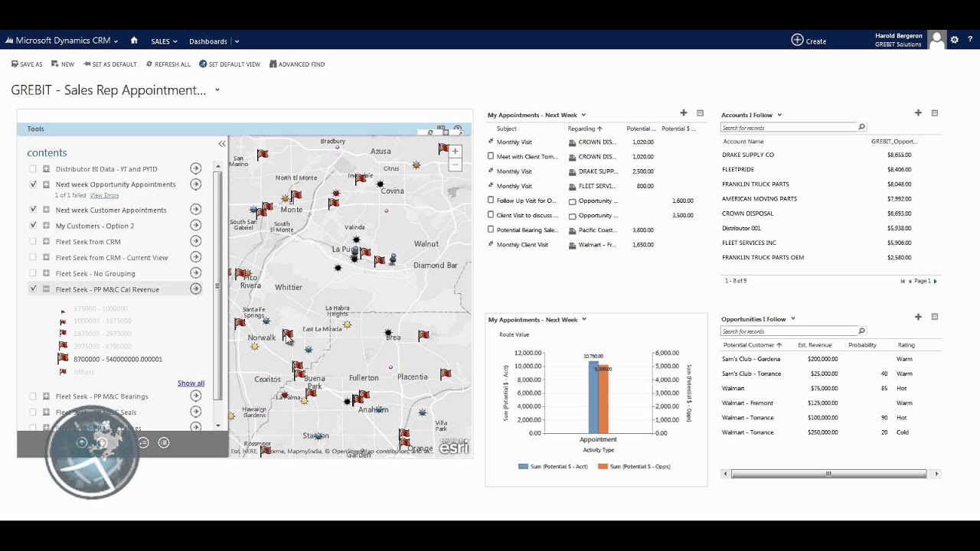
Task: Click Refresh All command
Action: click(x=168, y=64)
